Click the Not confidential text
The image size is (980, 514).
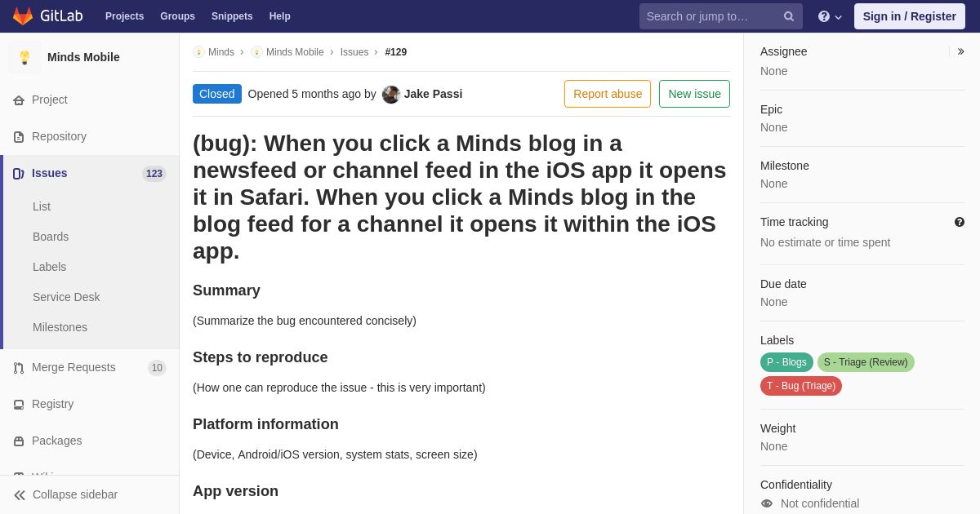[x=820, y=503]
